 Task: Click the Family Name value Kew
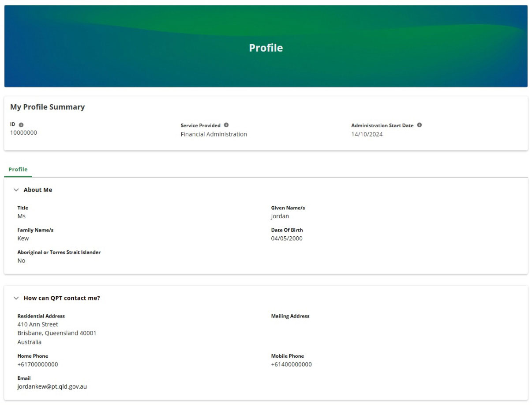tap(22, 238)
